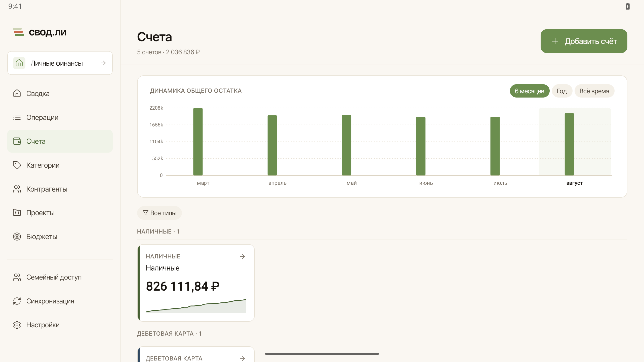644x362 pixels.
Task: Go to Бюджеты
Action: pos(60,237)
